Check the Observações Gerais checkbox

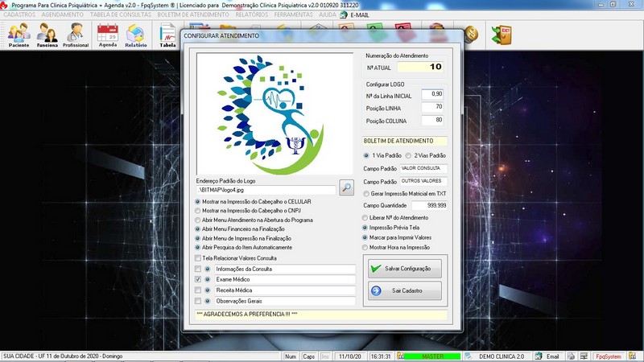[198, 301]
